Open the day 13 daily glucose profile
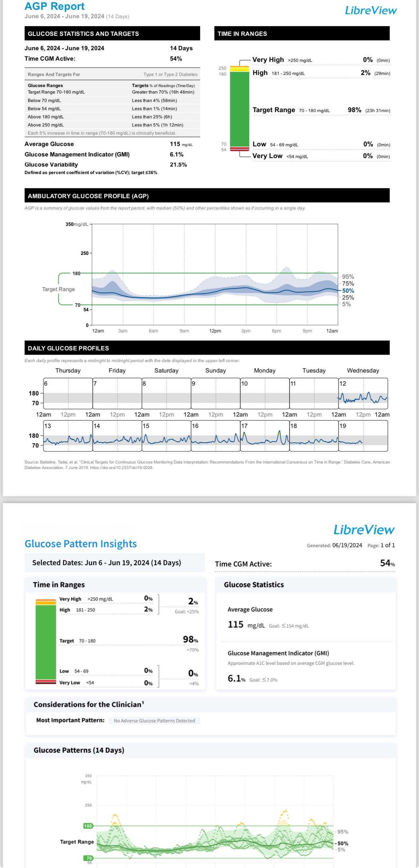The width and height of the screenshot is (419, 868). tap(68, 436)
